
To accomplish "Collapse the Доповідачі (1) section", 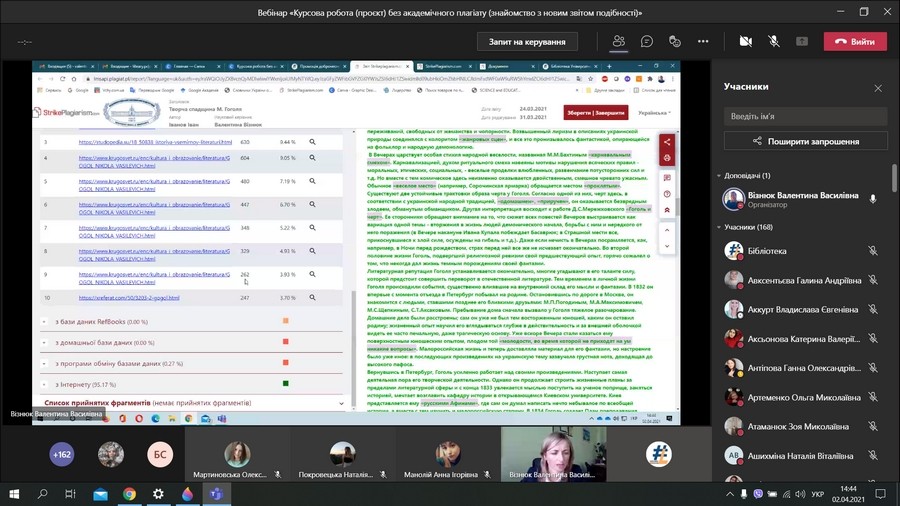I will click(719, 176).
